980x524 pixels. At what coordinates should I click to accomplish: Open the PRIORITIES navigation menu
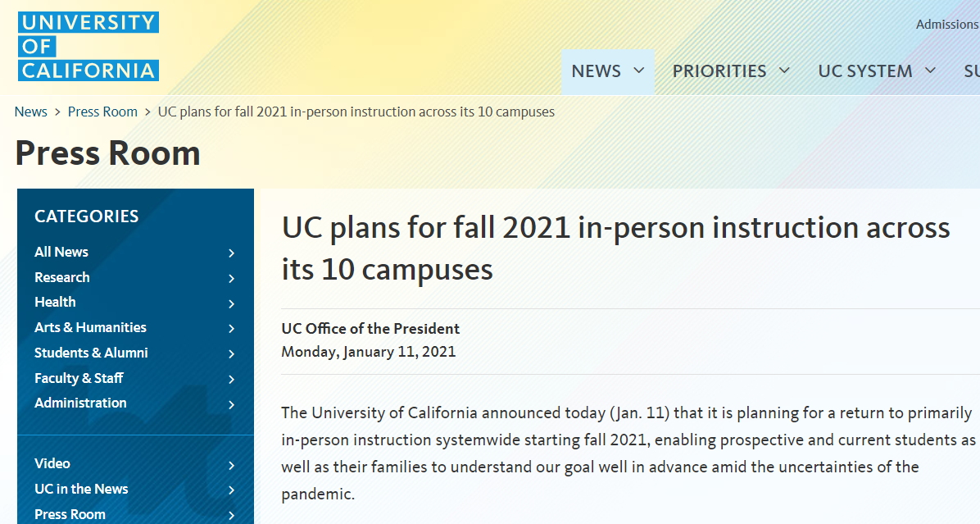click(719, 71)
